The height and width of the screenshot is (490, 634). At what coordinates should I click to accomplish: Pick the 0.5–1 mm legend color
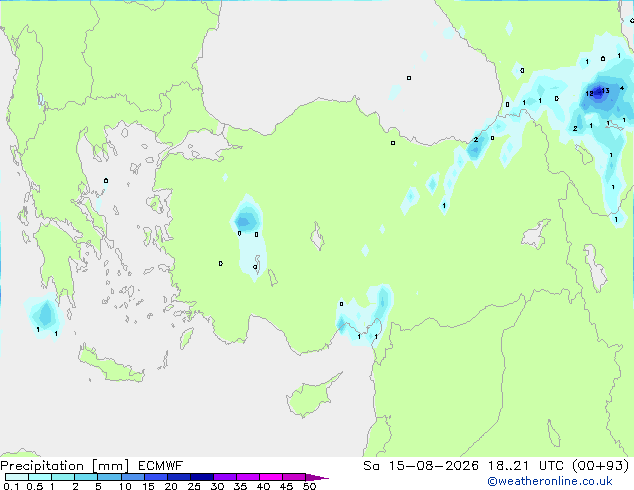tap(40, 477)
